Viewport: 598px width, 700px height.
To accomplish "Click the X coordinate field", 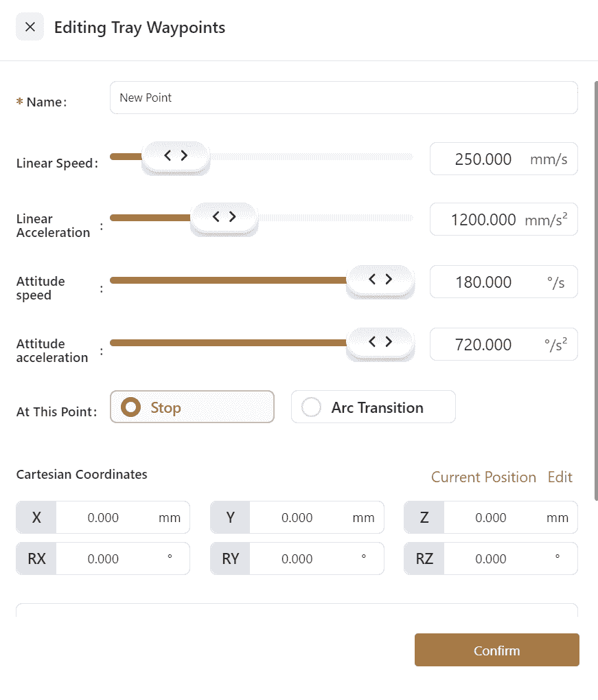I will point(104,518).
